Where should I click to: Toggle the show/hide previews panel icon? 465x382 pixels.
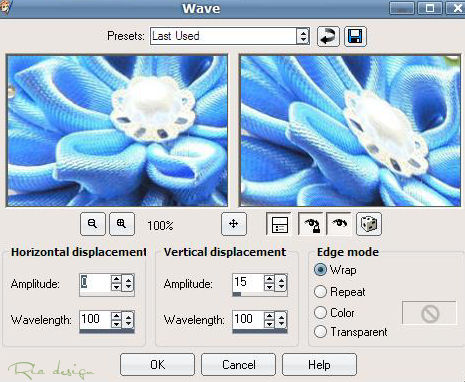click(279, 224)
